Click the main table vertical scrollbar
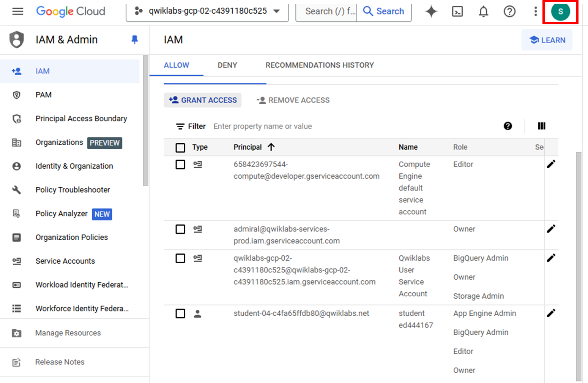588x383 pixels. point(579,266)
